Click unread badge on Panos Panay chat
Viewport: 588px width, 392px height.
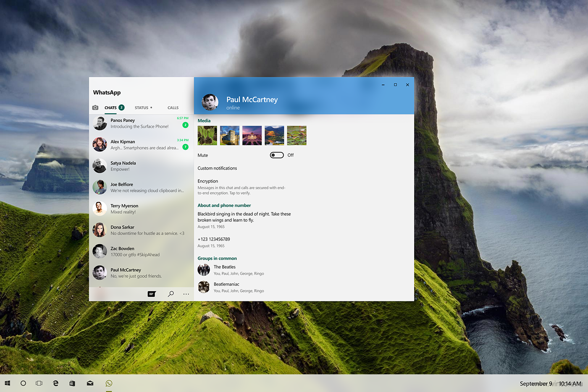pos(185,125)
